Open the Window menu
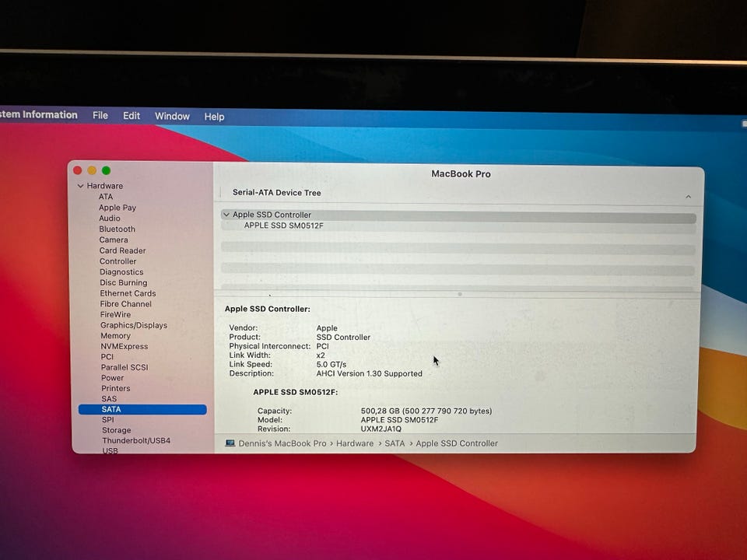Screen dimensions: 747x560 pos(172,116)
